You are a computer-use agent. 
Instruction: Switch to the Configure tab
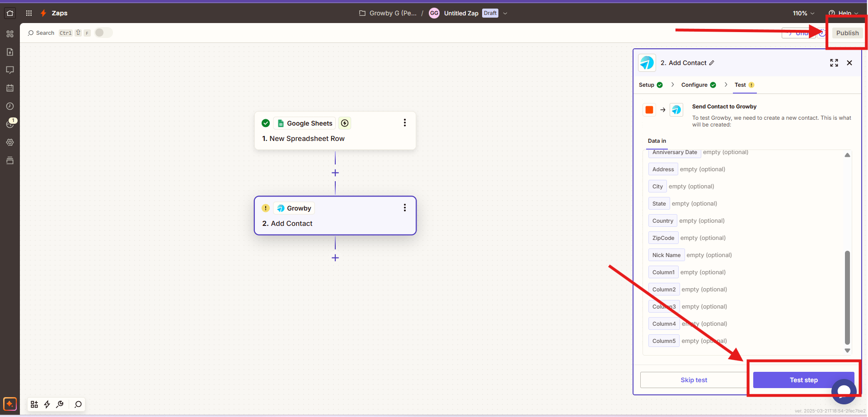pyautogui.click(x=699, y=85)
